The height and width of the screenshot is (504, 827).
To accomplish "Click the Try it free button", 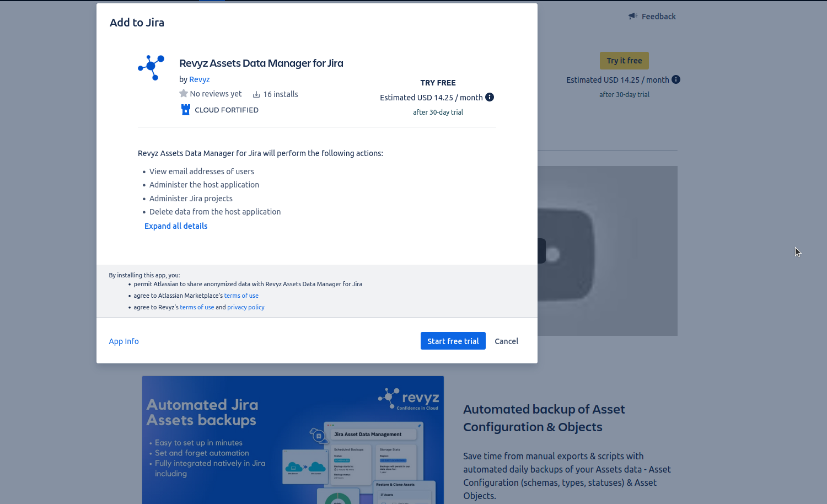I will [624, 61].
